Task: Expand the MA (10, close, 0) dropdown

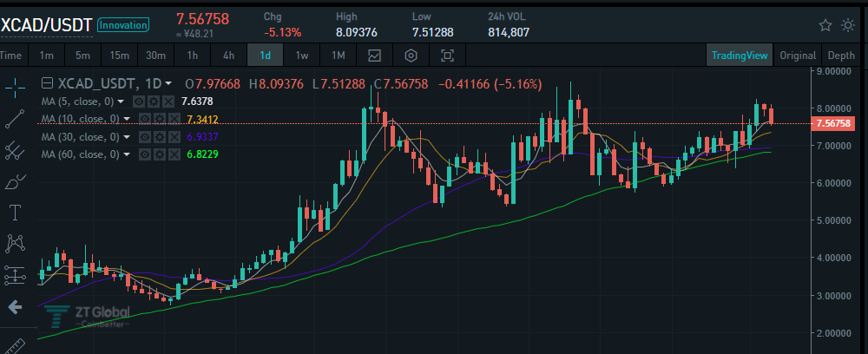Action: coord(127,119)
